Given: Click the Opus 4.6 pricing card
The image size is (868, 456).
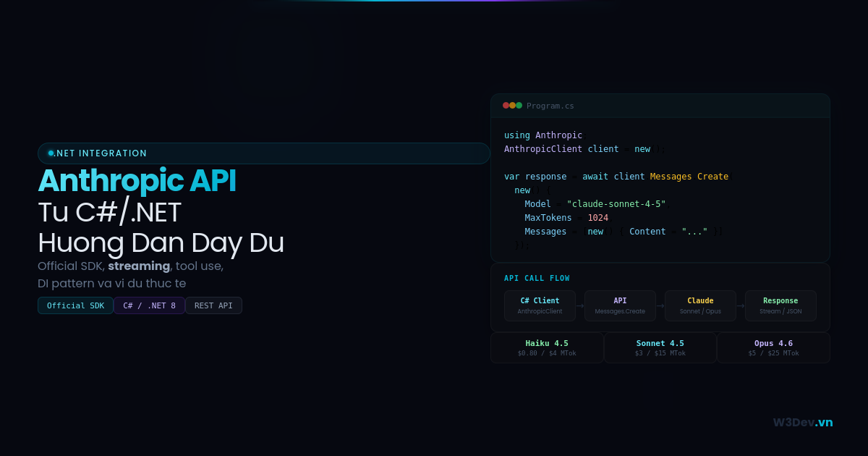Looking at the screenshot, I should pos(773,347).
